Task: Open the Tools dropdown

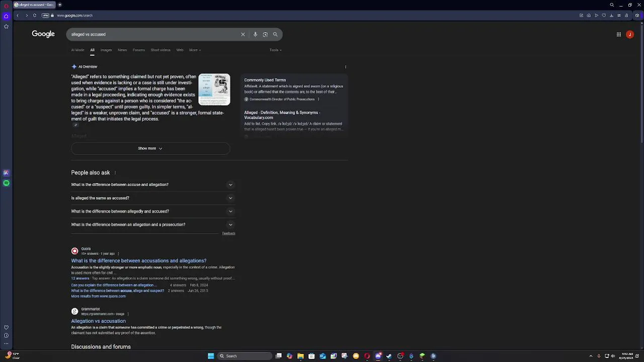Action: click(x=275, y=50)
